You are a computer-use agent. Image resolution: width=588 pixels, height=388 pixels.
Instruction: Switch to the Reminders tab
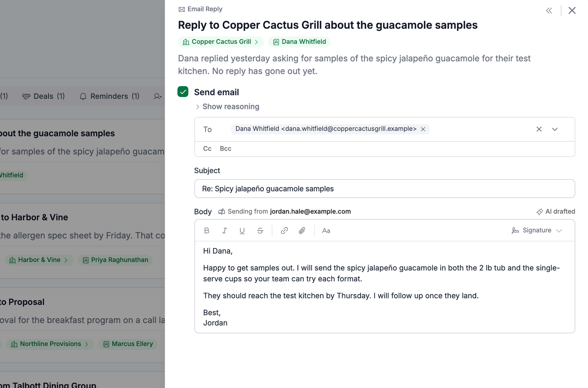[x=109, y=96]
